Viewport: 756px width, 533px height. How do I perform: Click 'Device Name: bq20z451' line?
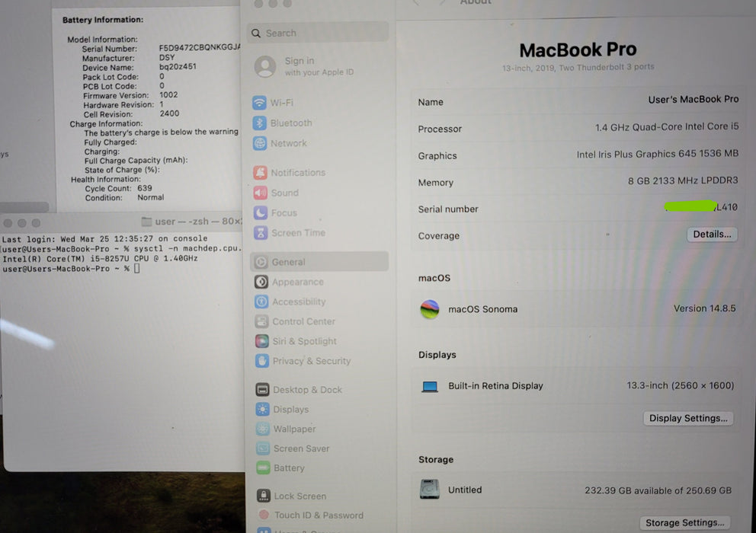[x=139, y=67]
